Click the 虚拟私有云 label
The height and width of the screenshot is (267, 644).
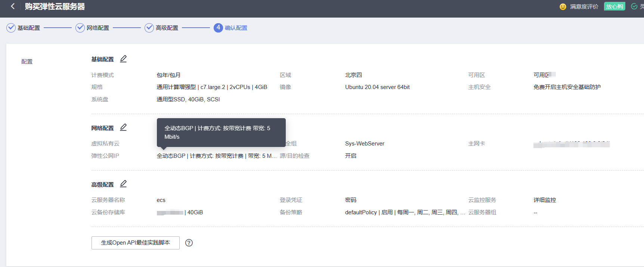105,144
